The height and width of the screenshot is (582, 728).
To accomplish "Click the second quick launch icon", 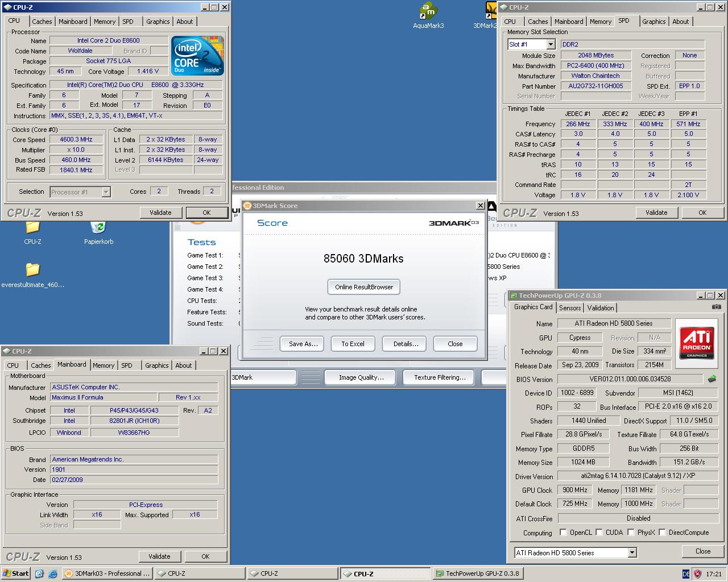I will 52,573.
